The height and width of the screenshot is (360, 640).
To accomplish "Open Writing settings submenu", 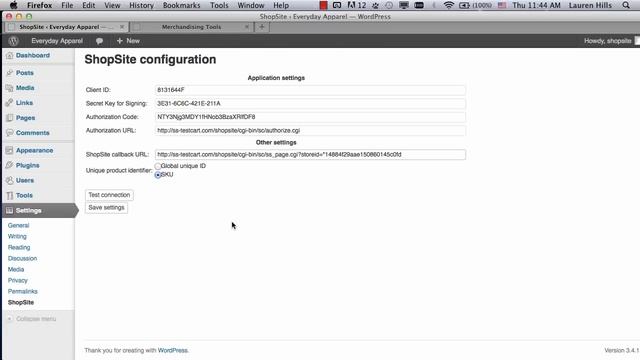I will 17,236.
